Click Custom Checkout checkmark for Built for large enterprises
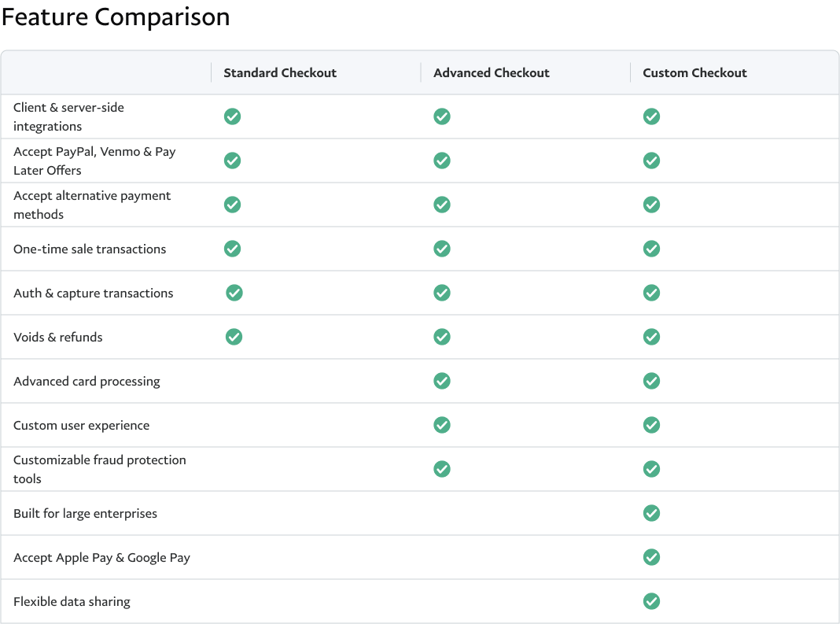840x624 pixels. (x=651, y=513)
